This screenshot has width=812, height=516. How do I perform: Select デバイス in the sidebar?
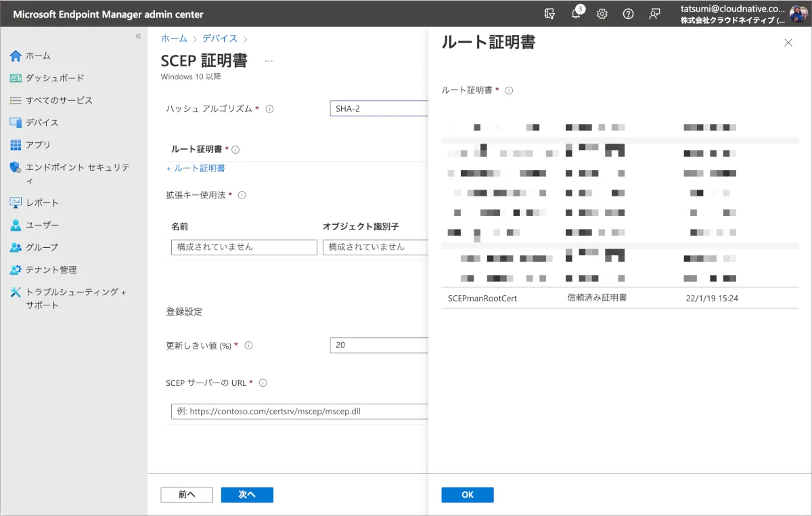pos(42,123)
